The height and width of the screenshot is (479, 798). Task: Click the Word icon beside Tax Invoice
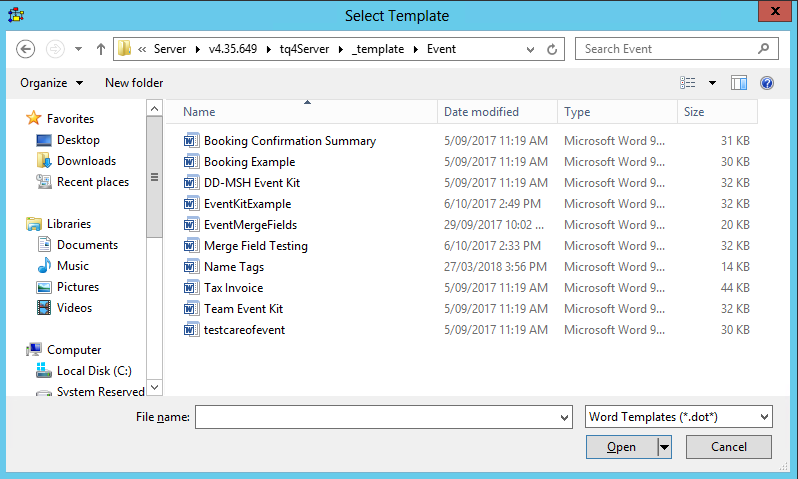pos(192,288)
